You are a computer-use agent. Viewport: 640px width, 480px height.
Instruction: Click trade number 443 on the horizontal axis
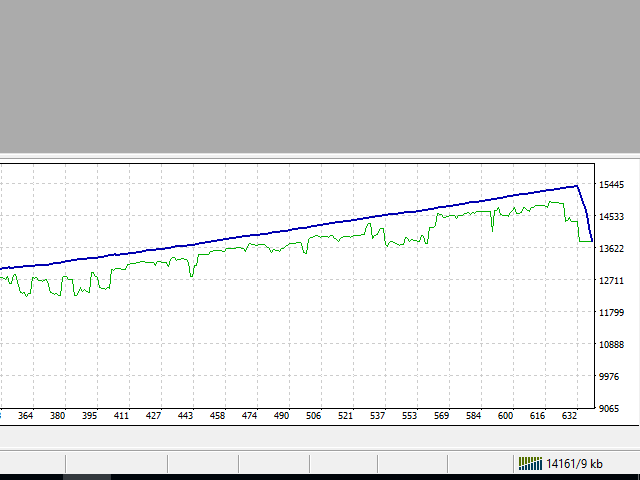185,416
